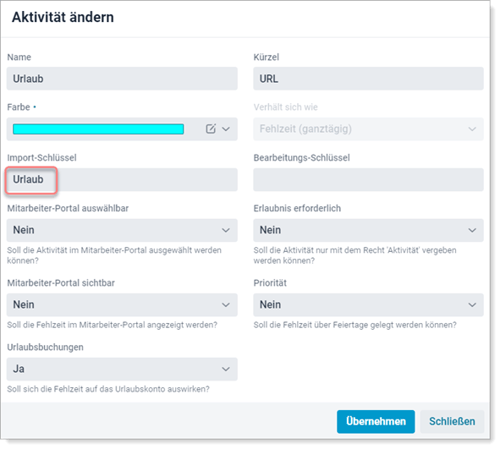Click the empty Bearbeitungs-Schlüssel field

(x=368, y=180)
